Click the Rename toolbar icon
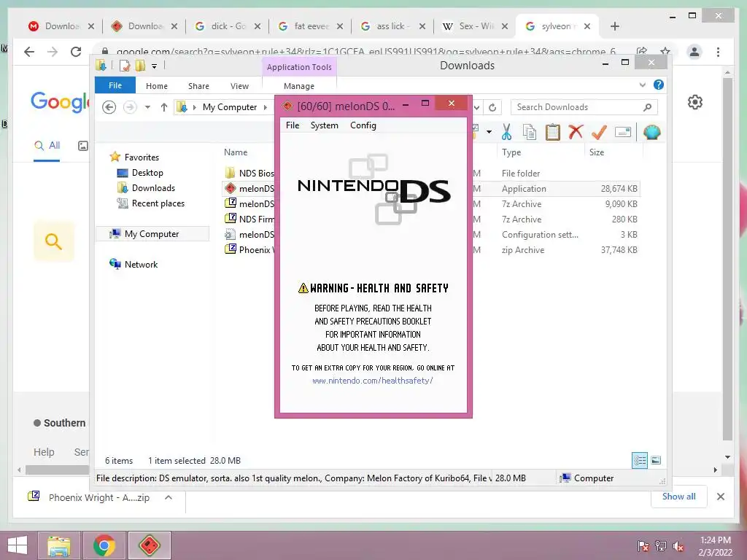Image resolution: width=747 pixels, height=560 pixels. click(623, 132)
